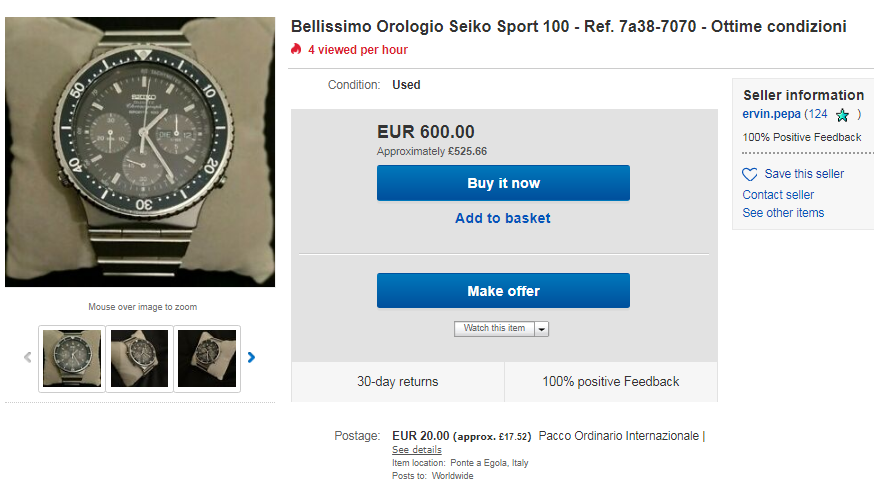Click the red flame hot-item icon
Image resolution: width=874 pixels, height=496 pixels.
(296, 49)
